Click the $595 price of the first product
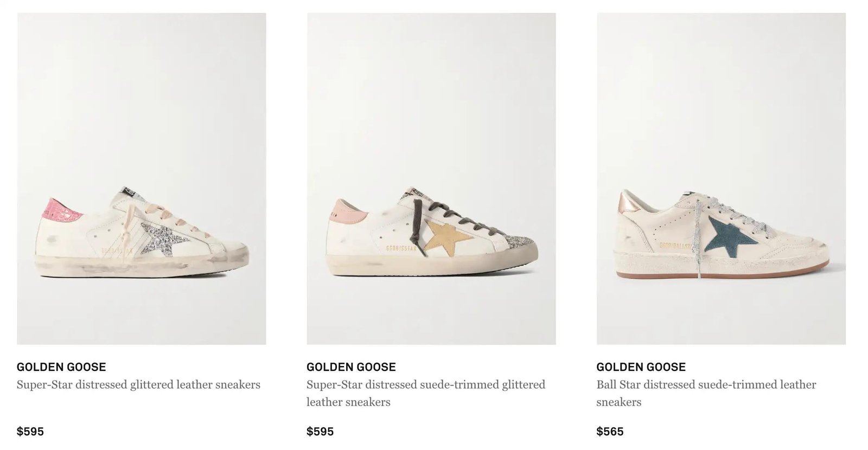This screenshot has height=450, width=868. pos(30,432)
